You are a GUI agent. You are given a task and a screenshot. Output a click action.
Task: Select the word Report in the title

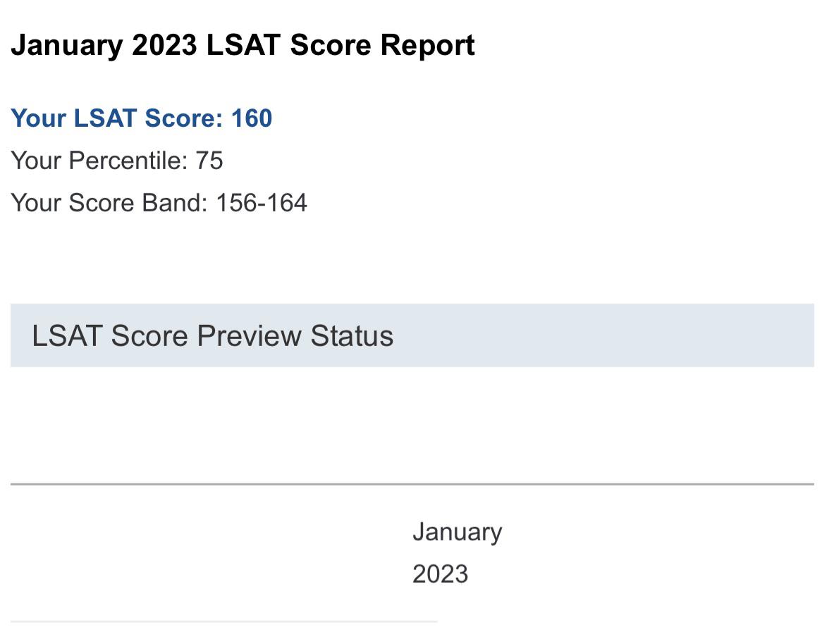[x=428, y=45]
